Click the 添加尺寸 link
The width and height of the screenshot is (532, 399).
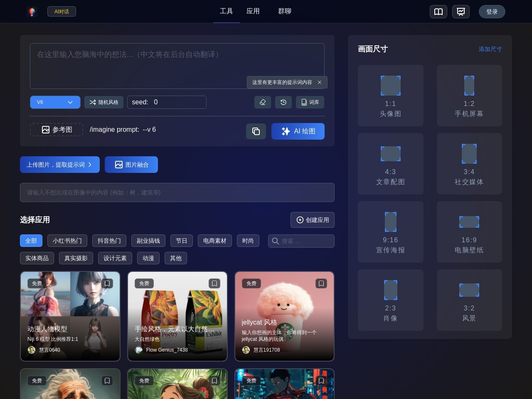point(490,49)
